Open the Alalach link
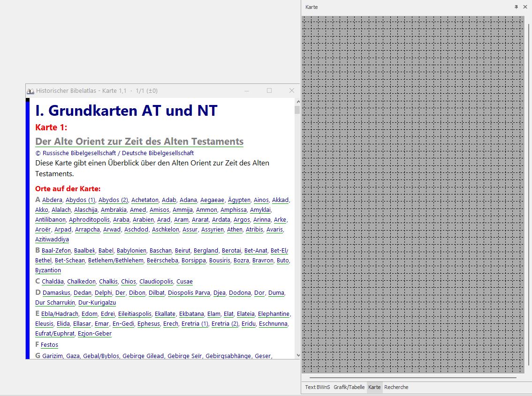 coord(61,210)
